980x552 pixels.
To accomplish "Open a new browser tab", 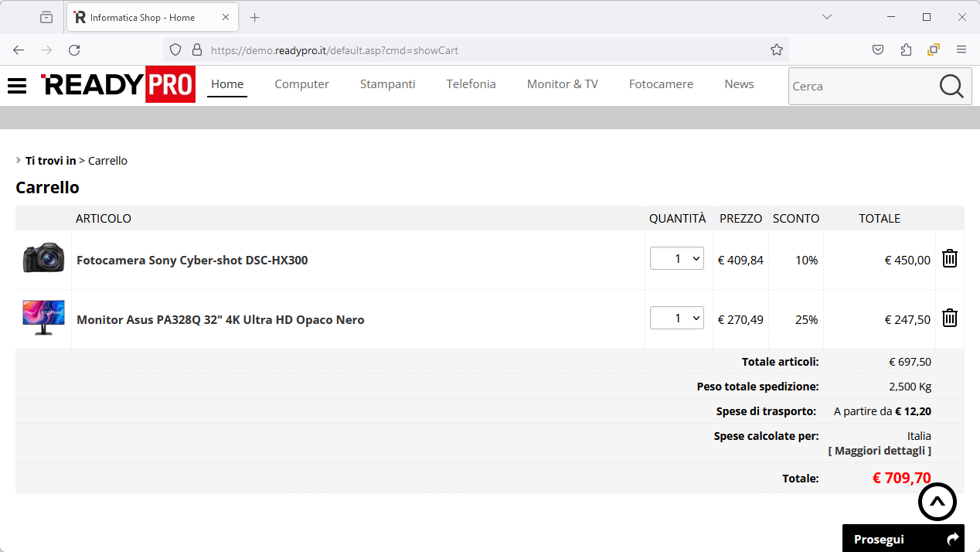I will click(255, 17).
